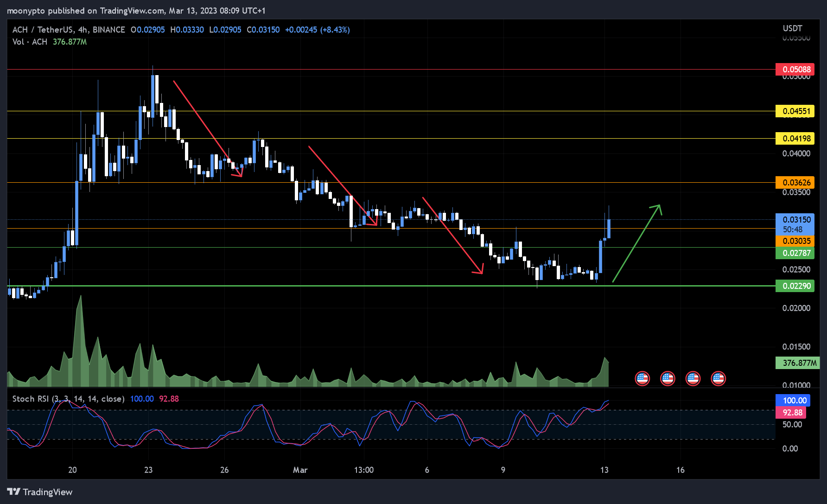This screenshot has height=504, width=827.
Task: Click the green 376.877M volume axis label
Action: coord(797,363)
